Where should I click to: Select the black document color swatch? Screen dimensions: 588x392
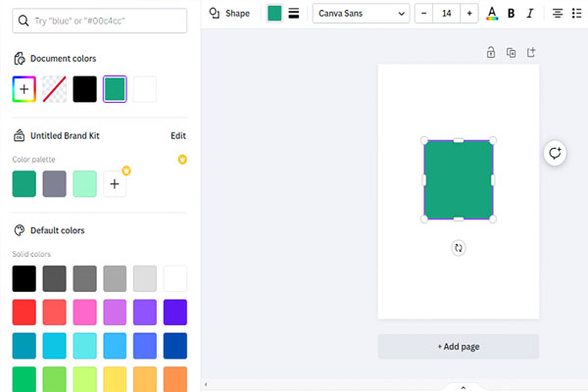coord(85,89)
